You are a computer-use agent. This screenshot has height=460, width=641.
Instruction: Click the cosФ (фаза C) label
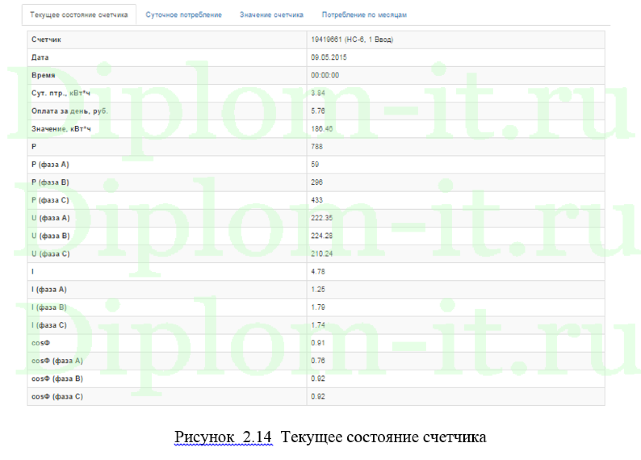pyautogui.click(x=57, y=397)
